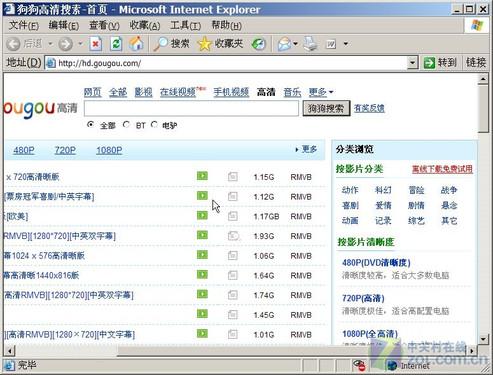Image resolution: width=493 pixels, height=375 pixels.
Task: Click the Internet zone status bar indicator
Action: 408,366
